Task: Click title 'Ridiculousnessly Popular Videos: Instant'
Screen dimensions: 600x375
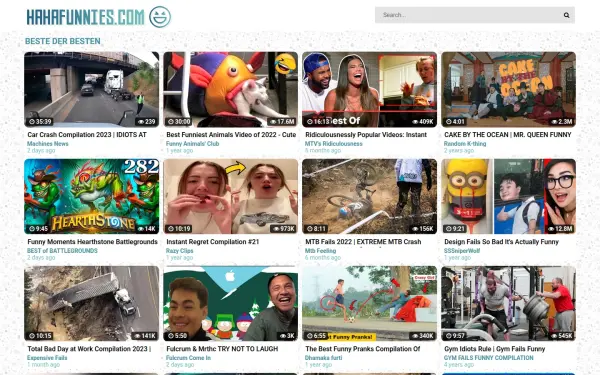Action: pyautogui.click(x=366, y=135)
